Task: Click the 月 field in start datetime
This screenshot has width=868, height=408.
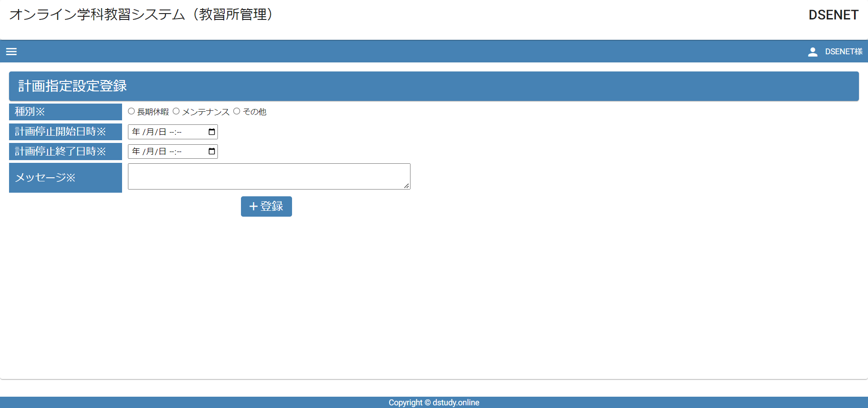Action: coord(150,132)
